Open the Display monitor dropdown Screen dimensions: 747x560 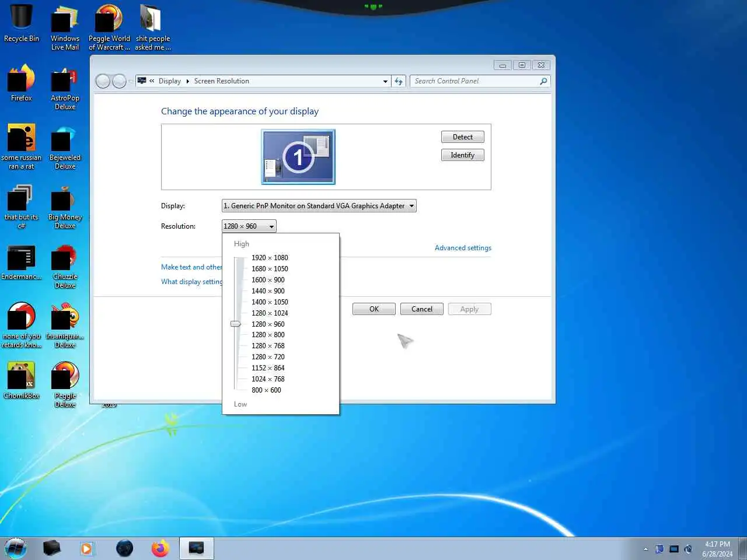(x=319, y=206)
